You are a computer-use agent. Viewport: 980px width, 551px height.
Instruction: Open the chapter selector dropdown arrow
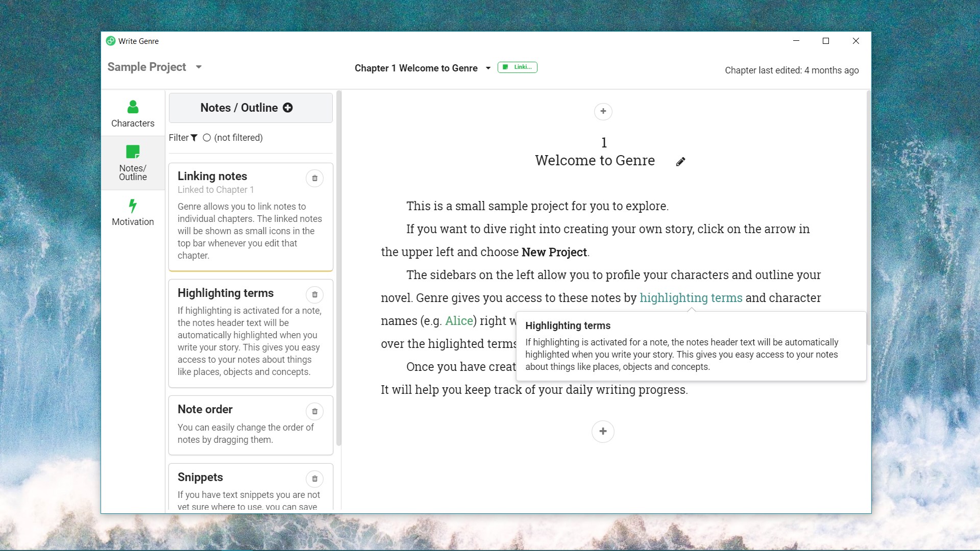(x=488, y=68)
